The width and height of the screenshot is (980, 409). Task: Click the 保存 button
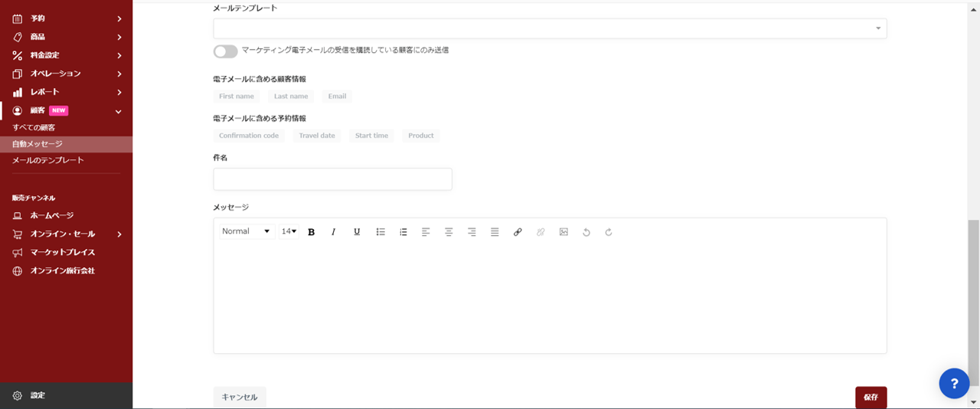click(x=871, y=398)
